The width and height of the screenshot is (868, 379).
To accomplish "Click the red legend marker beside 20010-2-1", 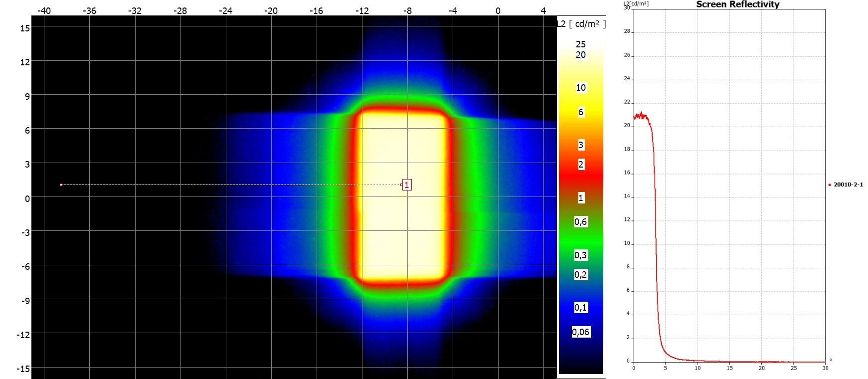I will coord(830,185).
